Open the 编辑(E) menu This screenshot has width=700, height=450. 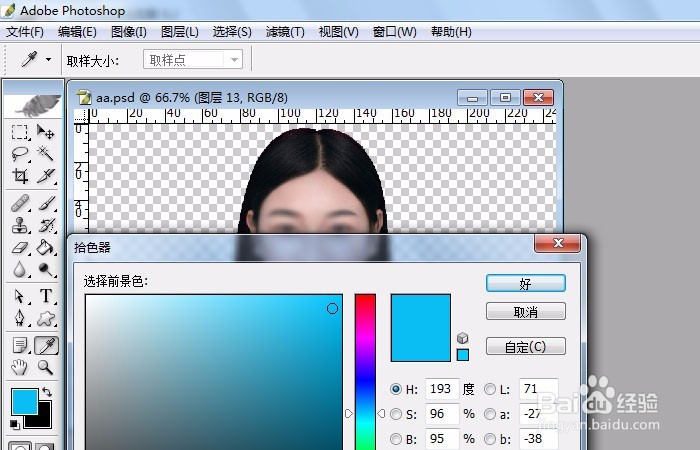77,32
